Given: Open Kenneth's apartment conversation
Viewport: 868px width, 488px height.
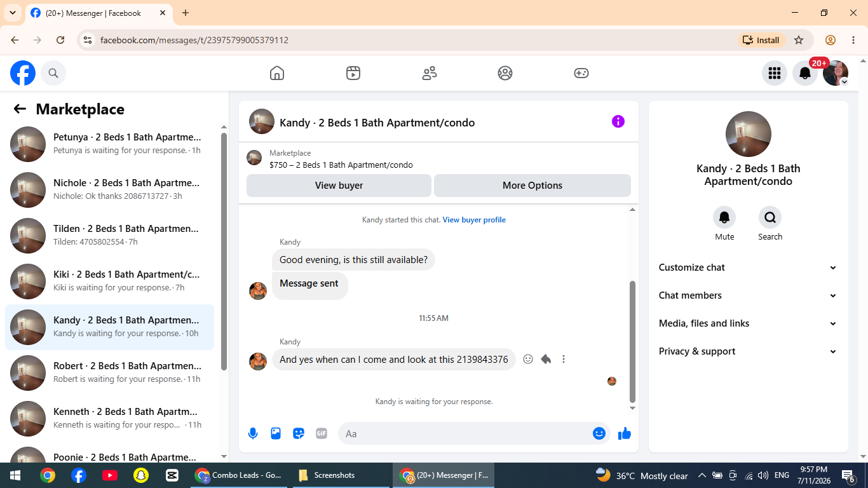Looking at the screenshot, I should pyautogui.click(x=110, y=419).
